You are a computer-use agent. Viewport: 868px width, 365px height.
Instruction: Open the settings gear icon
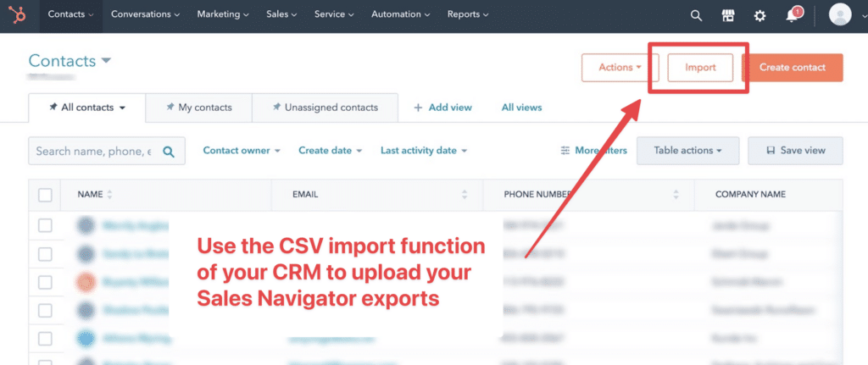point(760,15)
